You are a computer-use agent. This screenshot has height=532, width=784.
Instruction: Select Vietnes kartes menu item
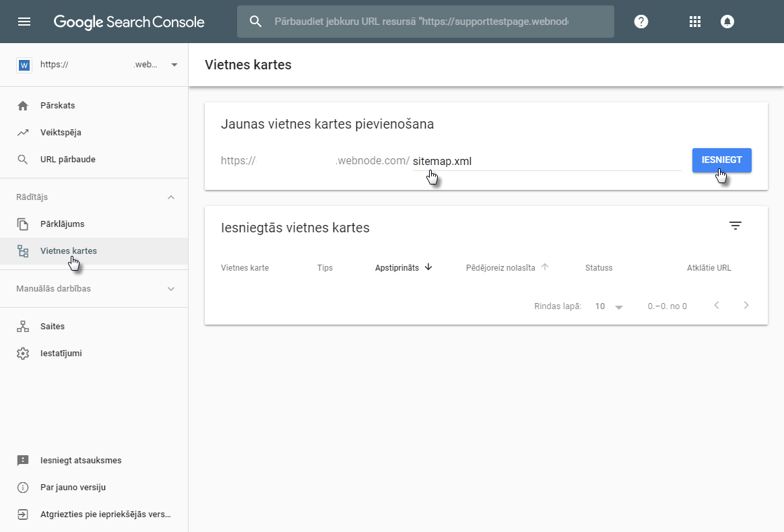94,251
